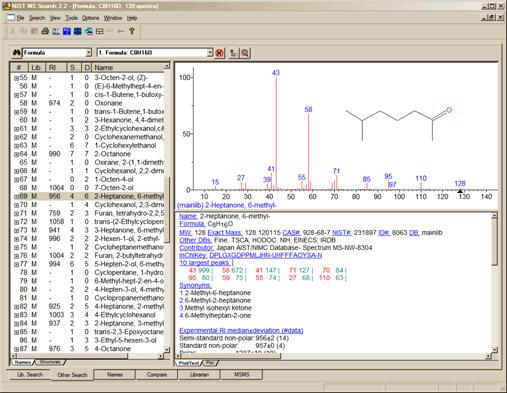Screen dimensions: 507x393
Task: Click the spectrum plot toolbar icon beside the printer
Action: coord(56,31)
